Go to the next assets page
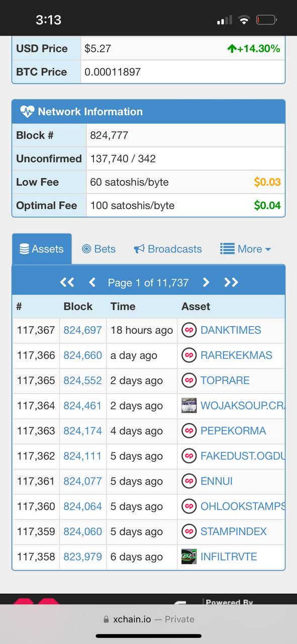Viewport: 297px width, 644px height. click(x=206, y=283)
